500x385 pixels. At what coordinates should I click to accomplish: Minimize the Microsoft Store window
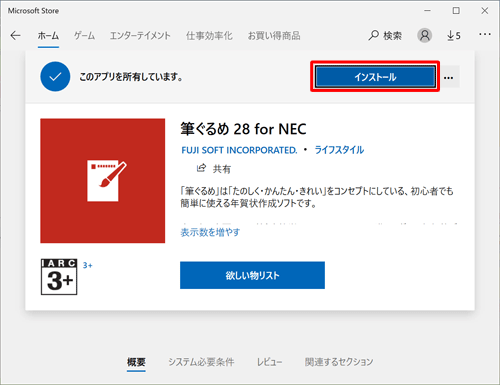click(x=427, y=11)
